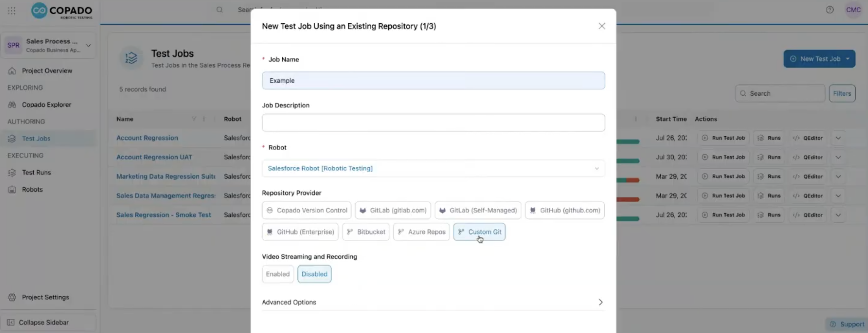The height and width of the screenshot is (333, 868).
Task: Expand the Sales Process project switcher
Action: 48,45
